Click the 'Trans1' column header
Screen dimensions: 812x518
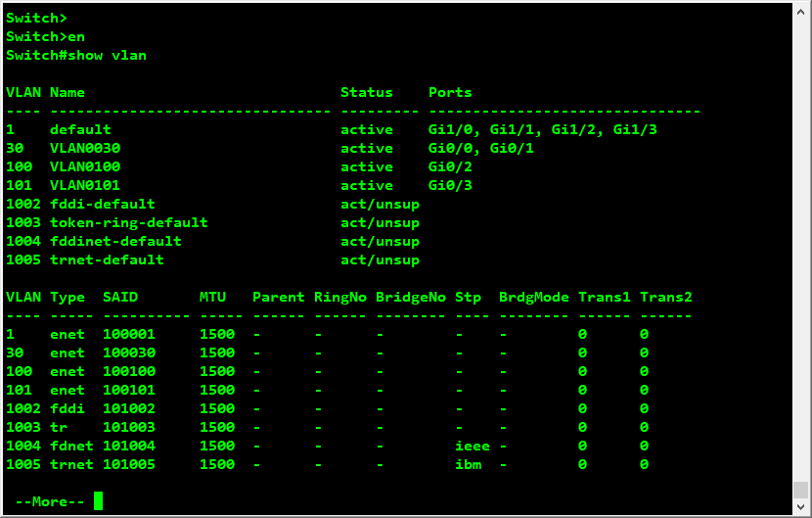[605, 297]
